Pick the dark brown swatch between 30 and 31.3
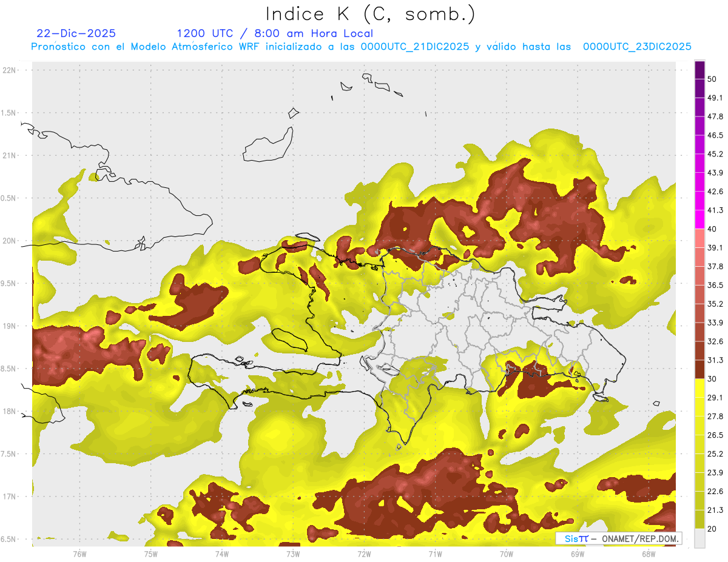Viewport: 728px width, 562px height. point(699,369)
